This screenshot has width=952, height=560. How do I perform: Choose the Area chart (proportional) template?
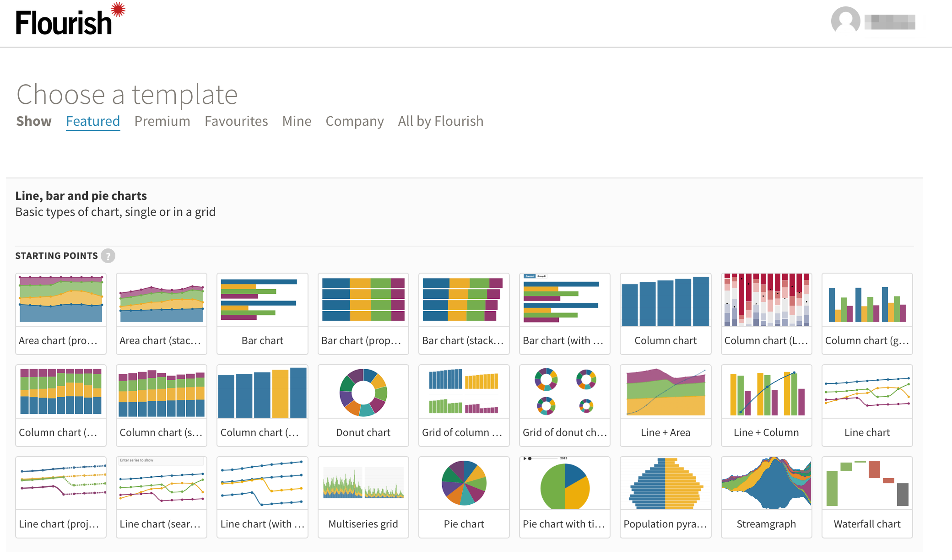pyautogui.click(x=61, y=314)
